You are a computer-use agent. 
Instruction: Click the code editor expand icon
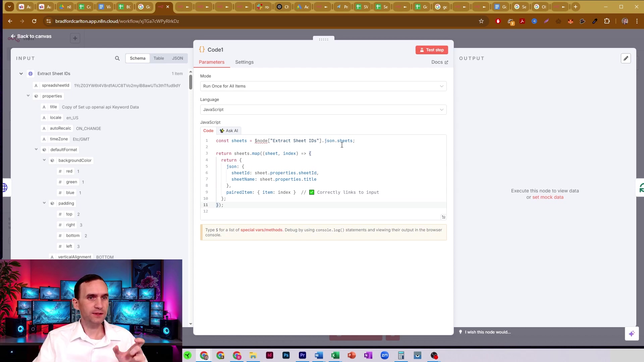click(443, 217)
